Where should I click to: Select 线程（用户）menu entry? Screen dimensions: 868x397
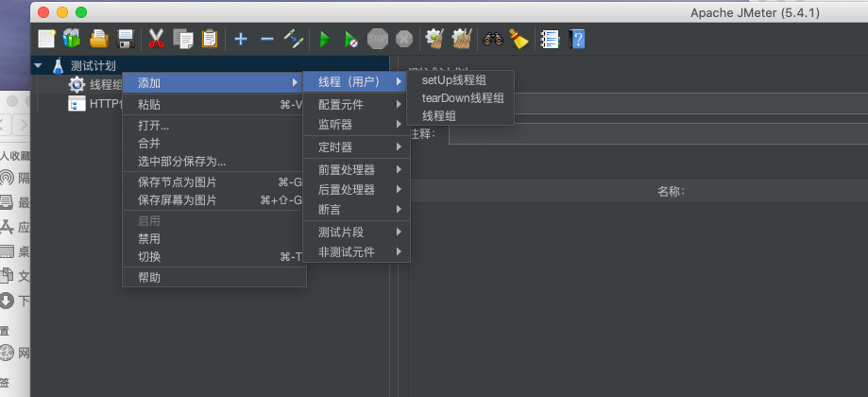356,82
